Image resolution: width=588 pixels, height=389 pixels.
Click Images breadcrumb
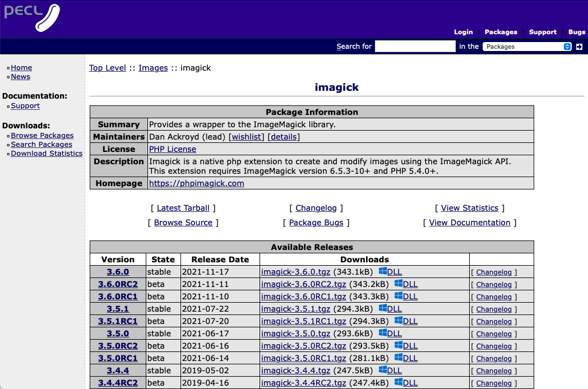pos(153,68)
